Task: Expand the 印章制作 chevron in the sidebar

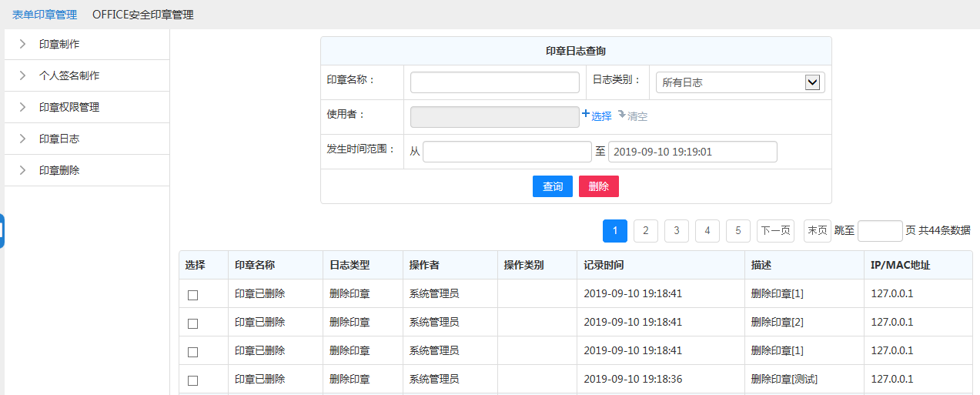Action: [22, 44]
